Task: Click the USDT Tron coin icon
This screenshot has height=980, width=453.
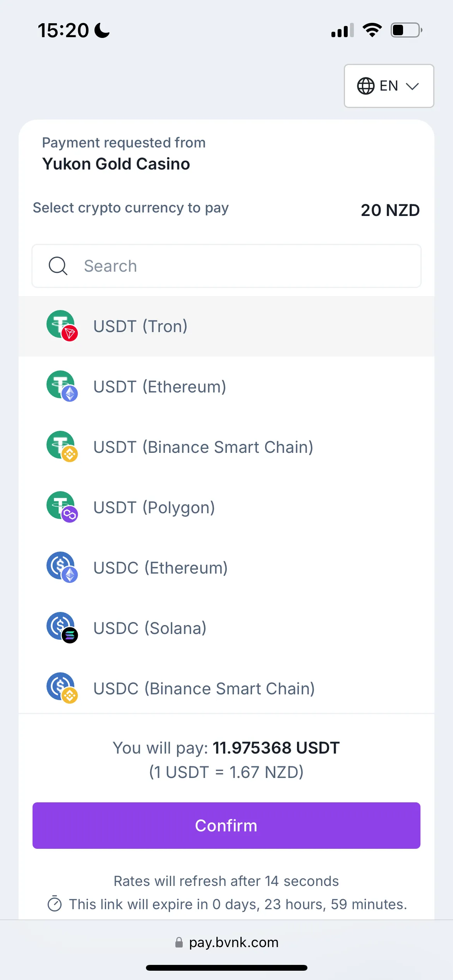Action: (x=62, y=326)
